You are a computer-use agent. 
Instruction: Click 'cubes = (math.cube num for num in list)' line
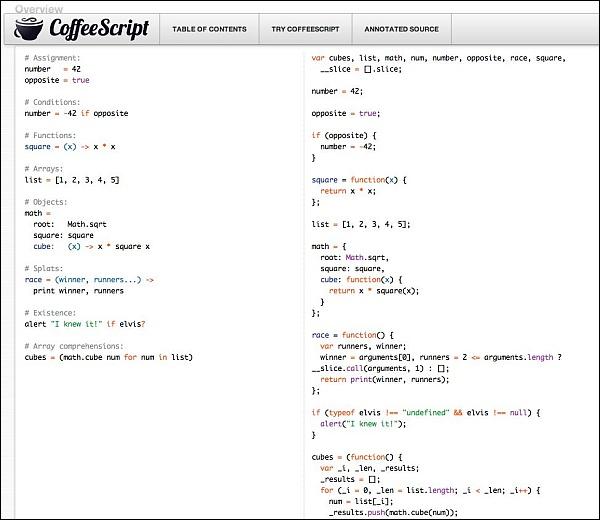(109, 358)
